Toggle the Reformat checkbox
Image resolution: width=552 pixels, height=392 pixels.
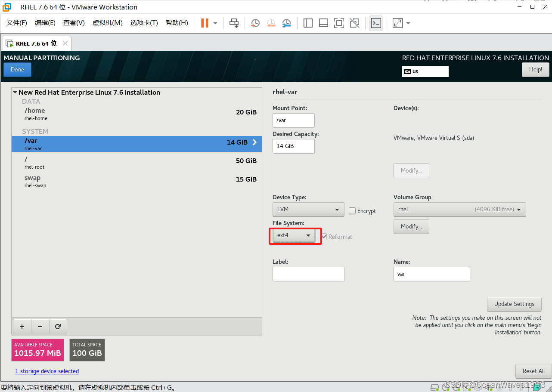point(324,237)
